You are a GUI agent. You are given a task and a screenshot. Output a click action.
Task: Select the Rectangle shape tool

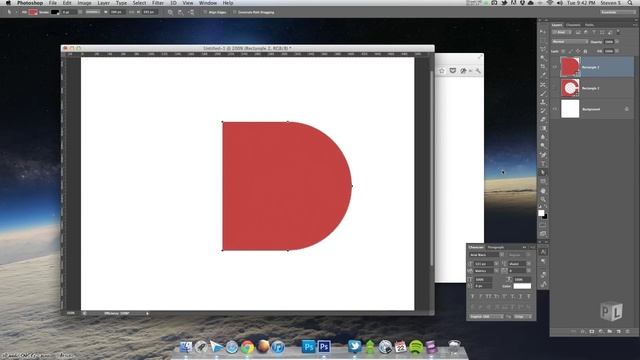click(543, 181)
